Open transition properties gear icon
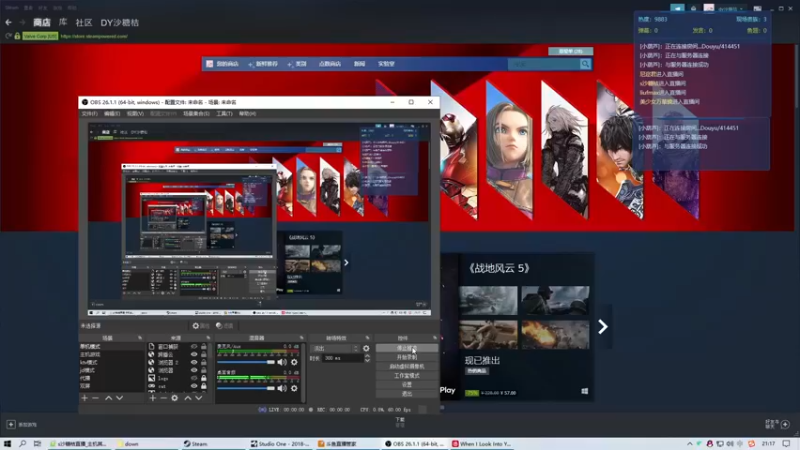Screen dimensions: 800x450 coord(366,348)
